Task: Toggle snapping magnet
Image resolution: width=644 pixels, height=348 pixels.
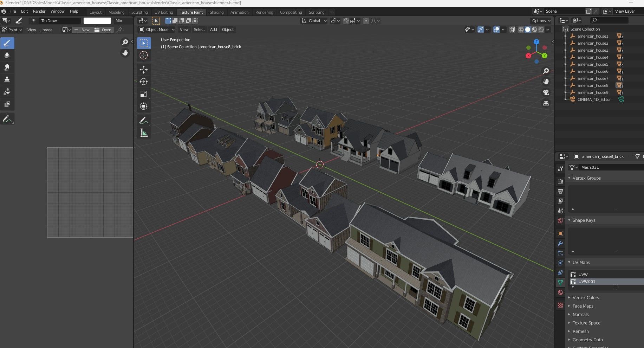Action: click(346, 21)
